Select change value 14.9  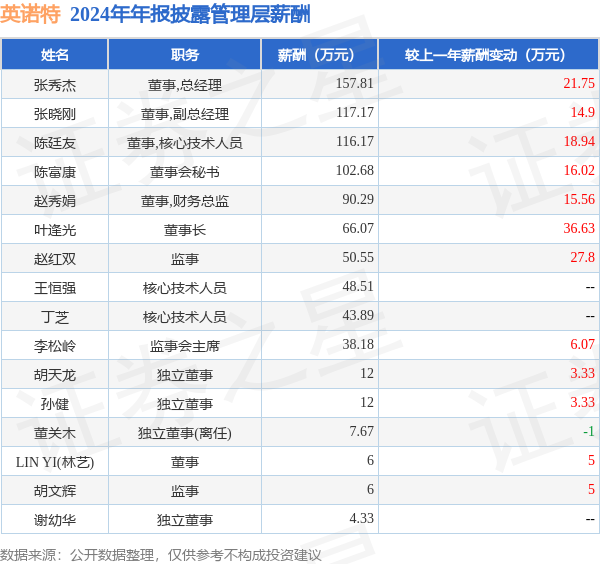point(583,112)
